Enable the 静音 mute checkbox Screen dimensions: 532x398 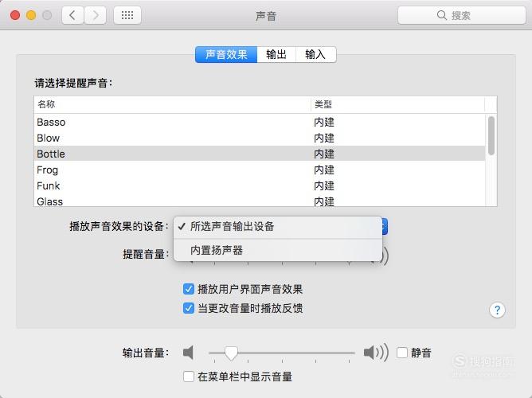pyautogui.click(x=402, y=353)
